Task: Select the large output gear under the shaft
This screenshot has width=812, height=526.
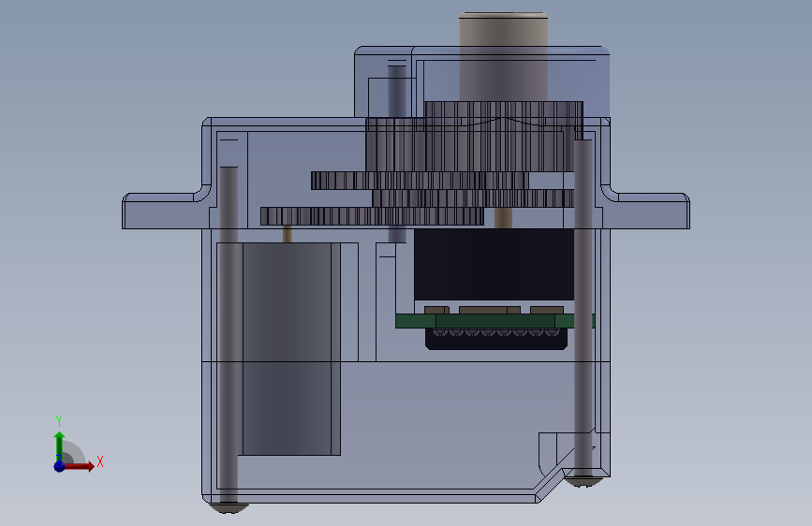Action: tap(503, 136)
